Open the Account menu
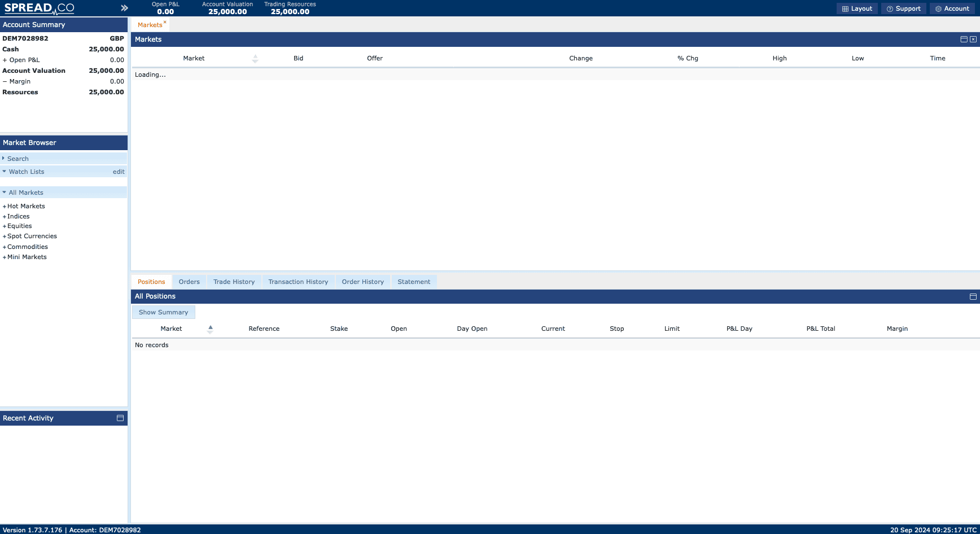This screenshot has height=534, width=980. tap(952, 8)
